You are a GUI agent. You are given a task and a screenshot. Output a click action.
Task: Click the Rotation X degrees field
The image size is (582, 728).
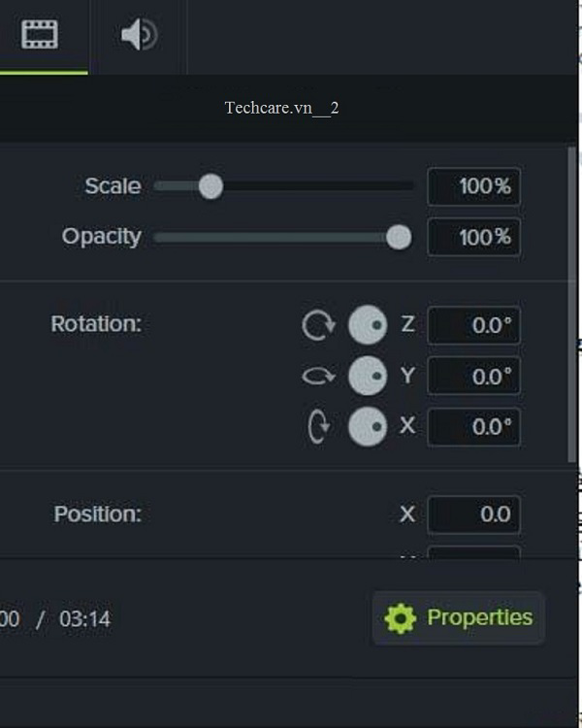(473, 427)
